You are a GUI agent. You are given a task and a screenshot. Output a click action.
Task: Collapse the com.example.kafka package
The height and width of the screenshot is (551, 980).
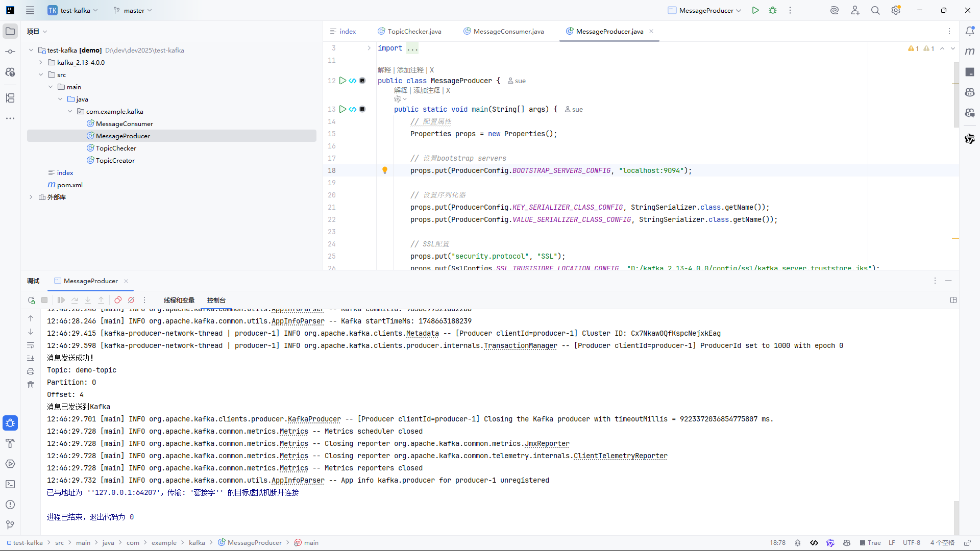[70, 111]
